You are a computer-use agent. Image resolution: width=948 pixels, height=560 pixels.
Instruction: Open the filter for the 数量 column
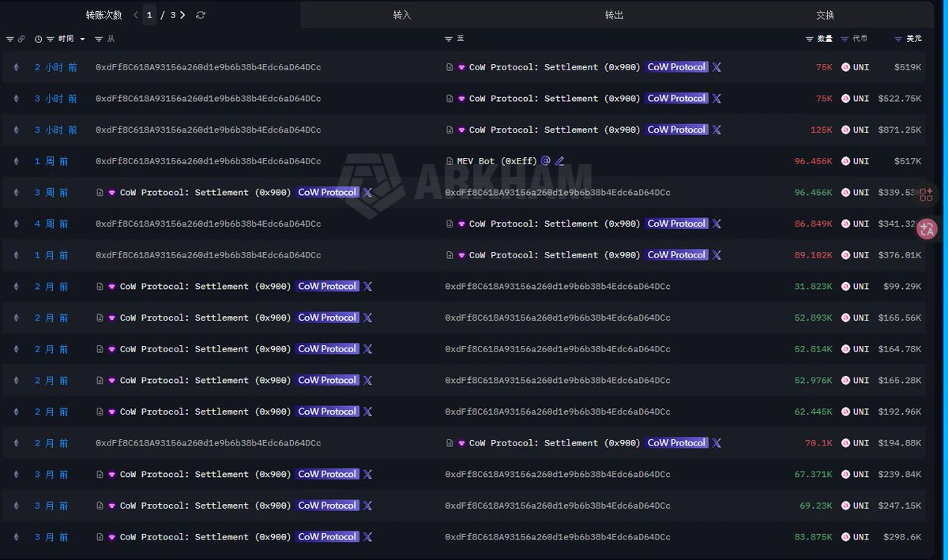[810, 39]
